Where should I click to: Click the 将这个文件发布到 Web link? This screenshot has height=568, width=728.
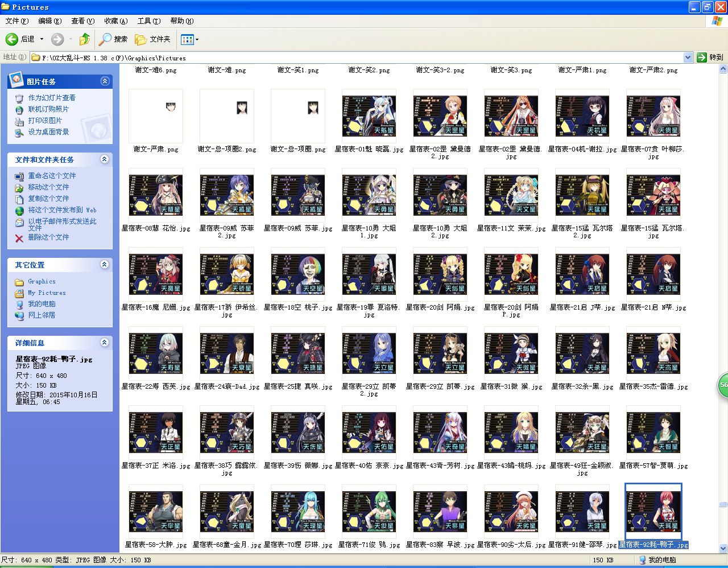(63, 210)
